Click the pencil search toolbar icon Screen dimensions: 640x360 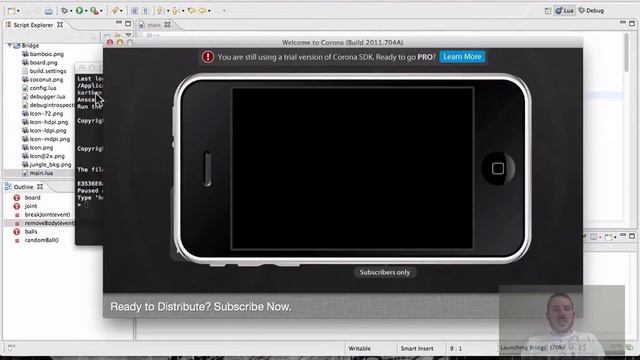[115, 11]
